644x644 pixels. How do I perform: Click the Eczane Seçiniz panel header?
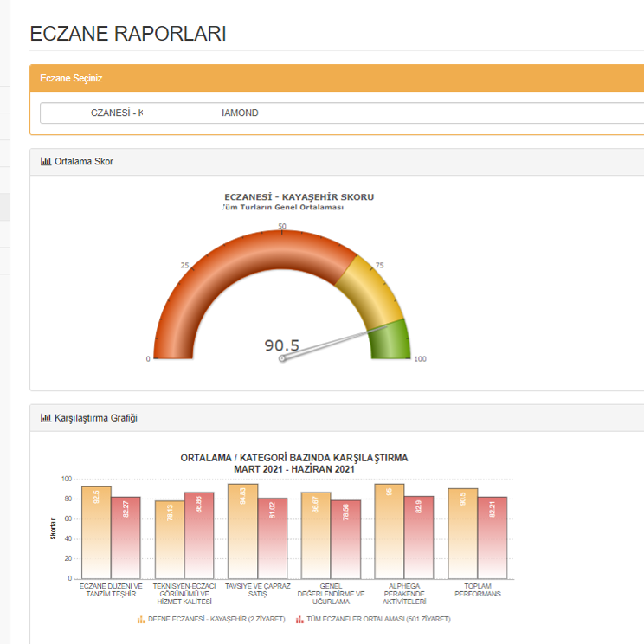click(338, 79)
